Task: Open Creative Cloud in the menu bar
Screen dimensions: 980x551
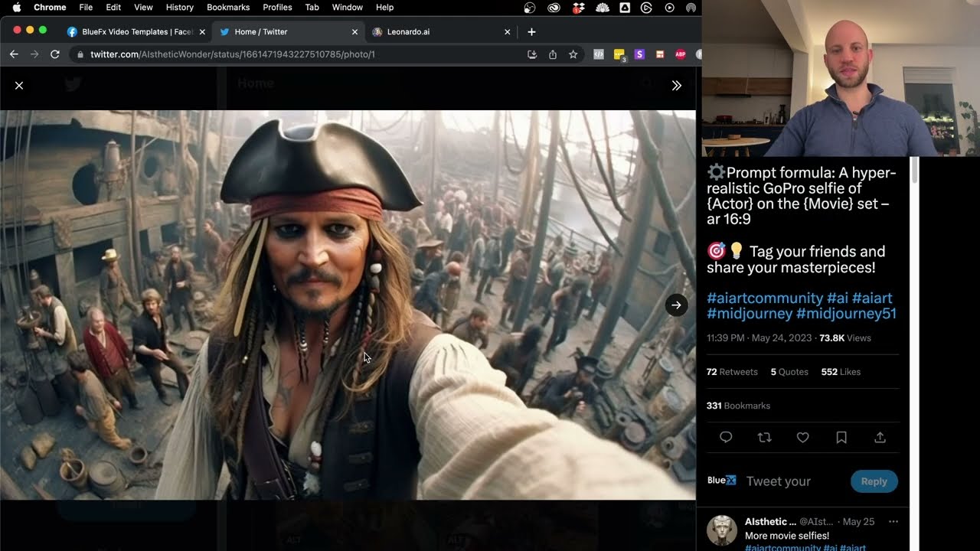Action: coord(554,8)
